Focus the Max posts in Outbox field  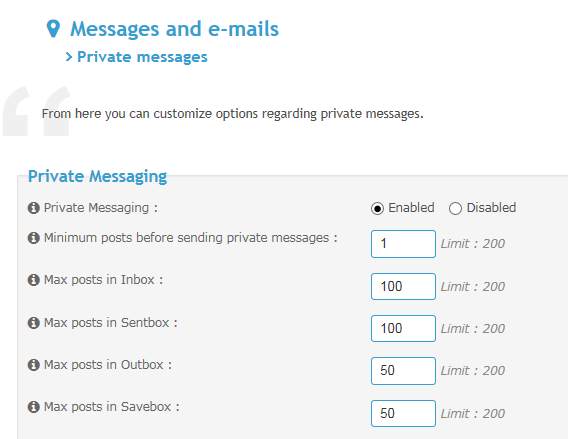(x=403, y=371)
